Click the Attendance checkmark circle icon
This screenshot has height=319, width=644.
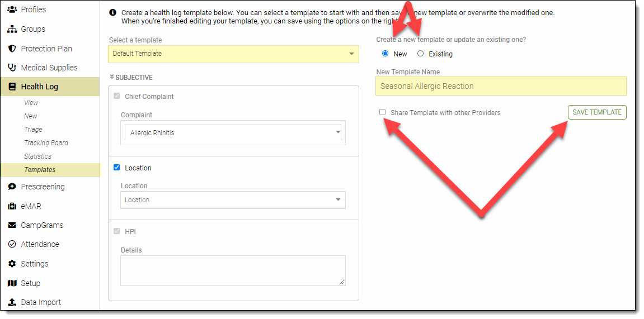12,244
